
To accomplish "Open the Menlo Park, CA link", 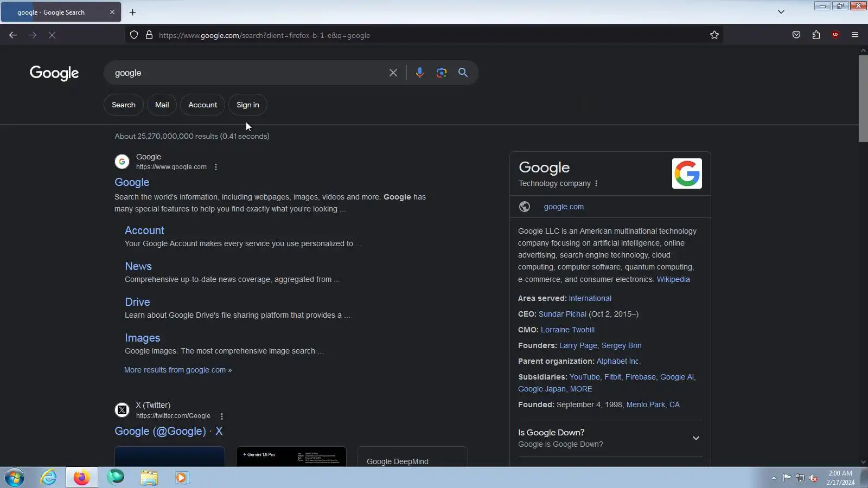I will pos(653,404).
